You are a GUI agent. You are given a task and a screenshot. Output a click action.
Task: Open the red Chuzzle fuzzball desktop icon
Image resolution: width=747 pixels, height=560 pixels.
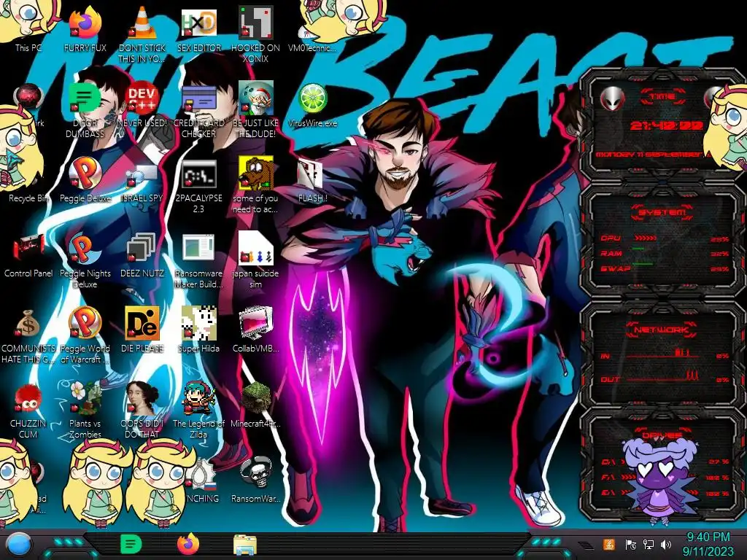(28, 410)
